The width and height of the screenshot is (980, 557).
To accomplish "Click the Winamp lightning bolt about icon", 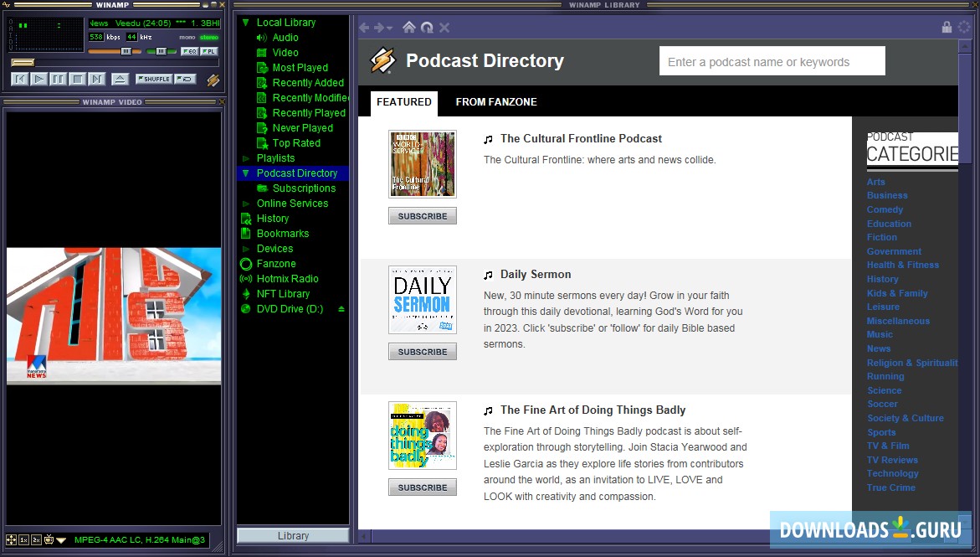I will tap(213, 80).
